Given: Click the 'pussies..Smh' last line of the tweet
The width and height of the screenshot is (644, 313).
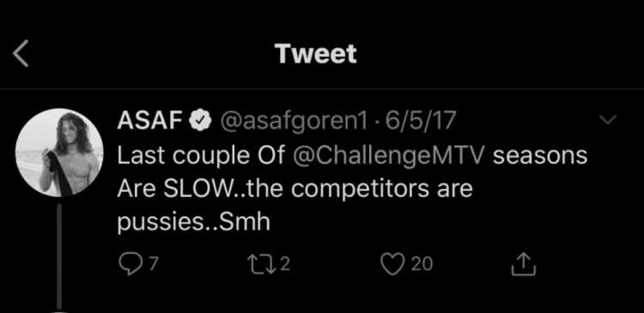Looking at the screenshot, I should pos(193,223).
